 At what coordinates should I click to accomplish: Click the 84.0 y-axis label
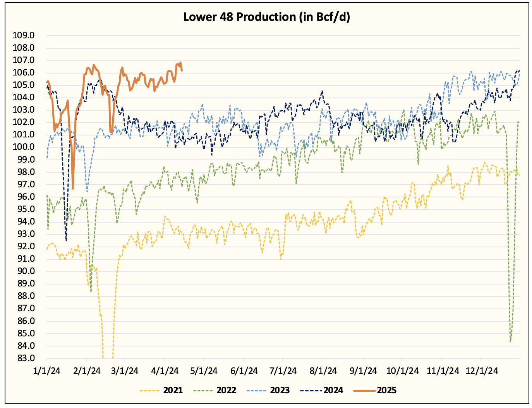26,345
